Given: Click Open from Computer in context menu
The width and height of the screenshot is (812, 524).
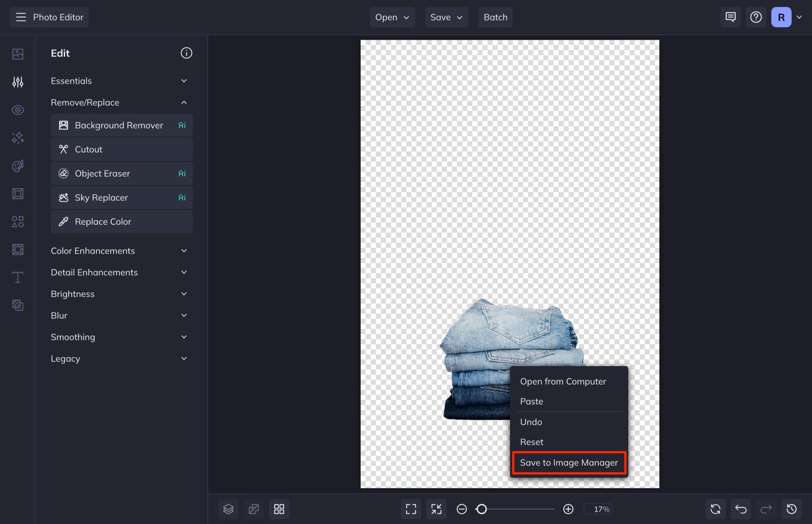Looking at the screenshot, I should (x=563, y=381).
